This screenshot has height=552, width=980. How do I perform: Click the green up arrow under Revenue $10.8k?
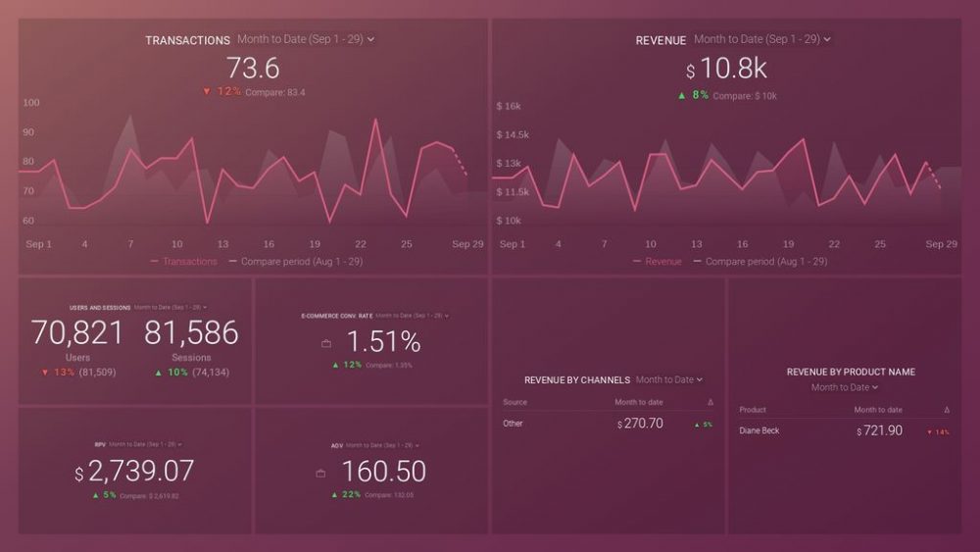tap(681, 96)
